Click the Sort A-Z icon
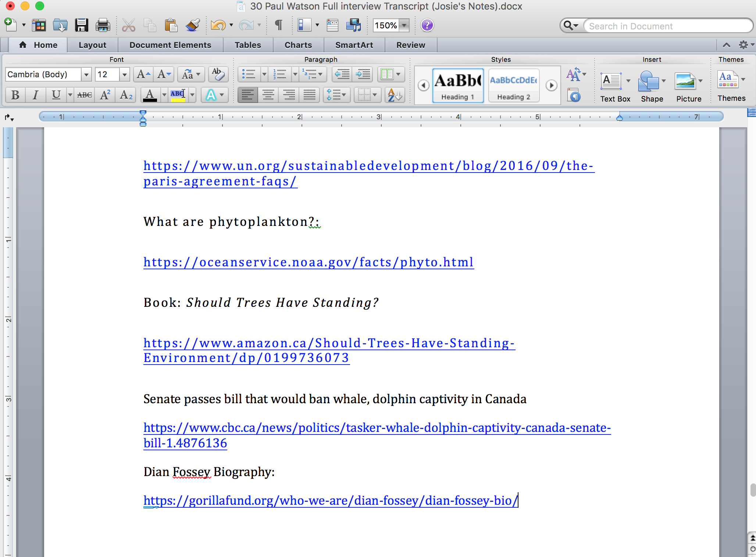The image size is (756, 557). coord(395,95)
